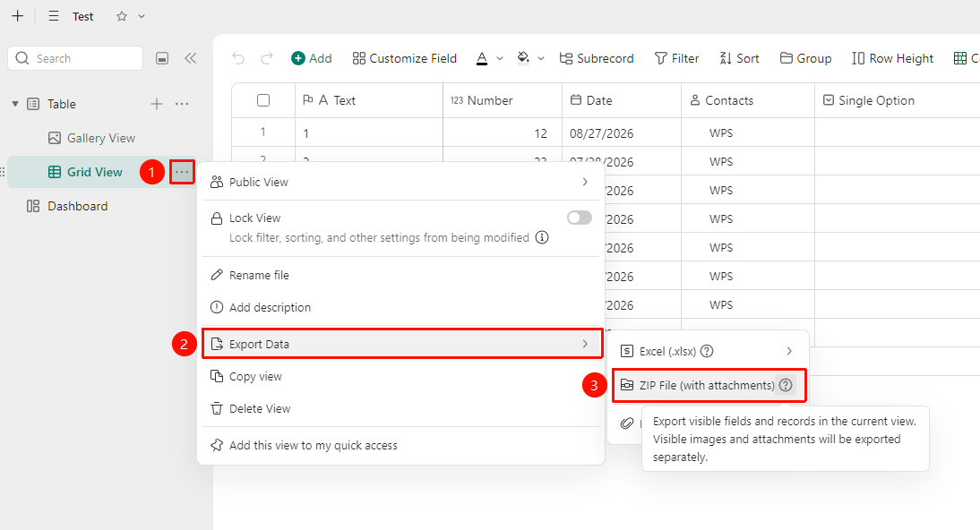Add a new view with Table plus icon
This screenshot has height=530, width=980.
157,104
